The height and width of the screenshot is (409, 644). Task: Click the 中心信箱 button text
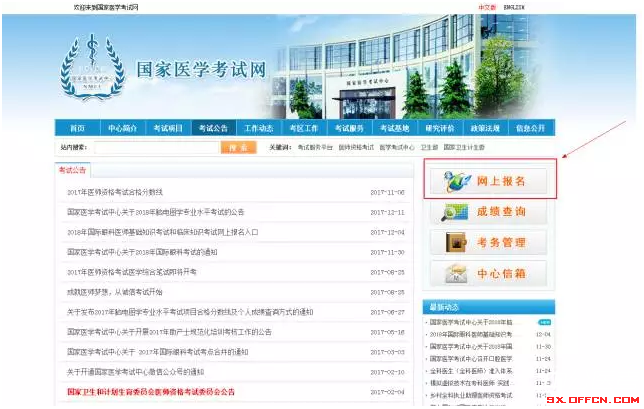(501, 273)
